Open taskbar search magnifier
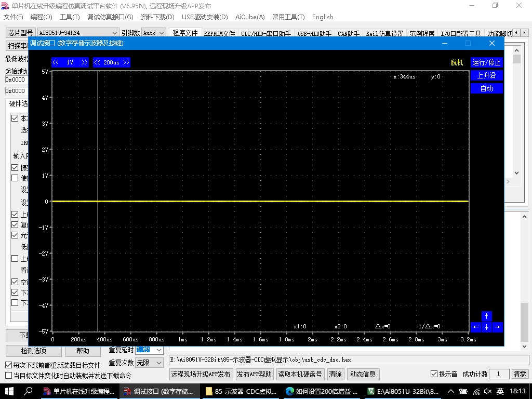Image resolution: width=532 pixels, height=399 pixels. [x=28, y=391]
